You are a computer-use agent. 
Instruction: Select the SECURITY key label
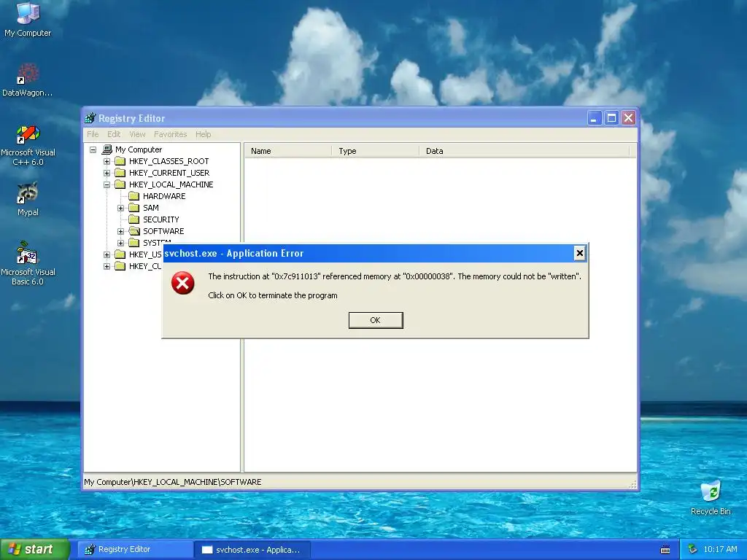coord(161,219)
